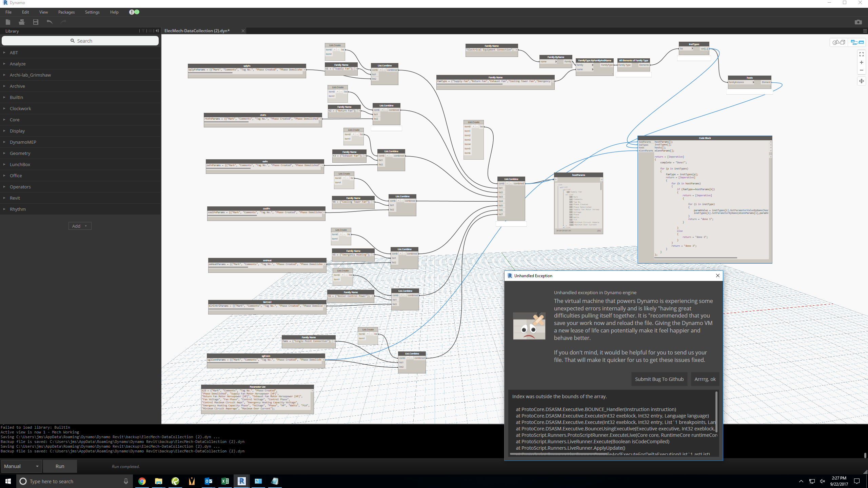The width and height of the screenshot is (868, 488).
Task: Click the Save file toolbar icon
Action: [x=36, y=22]
